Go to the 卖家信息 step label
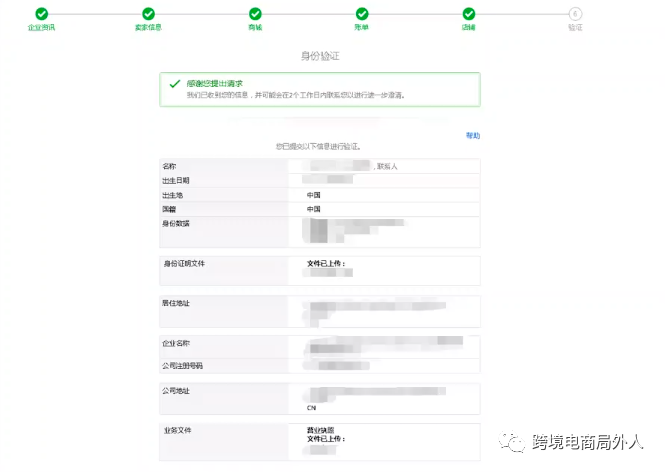665x472 pixels. click(148, 28)
